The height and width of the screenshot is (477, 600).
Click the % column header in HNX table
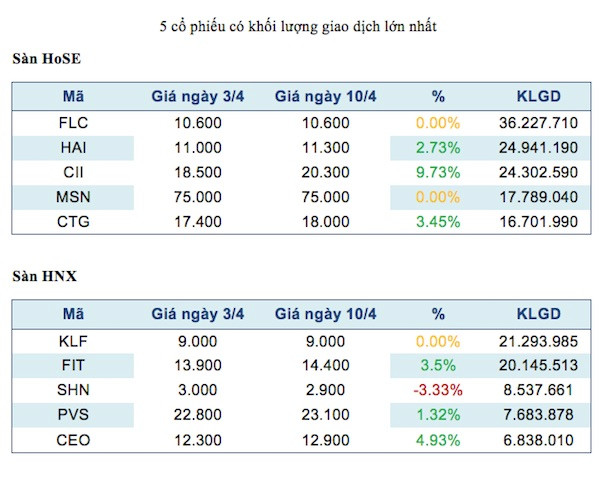tap(438, 313)
